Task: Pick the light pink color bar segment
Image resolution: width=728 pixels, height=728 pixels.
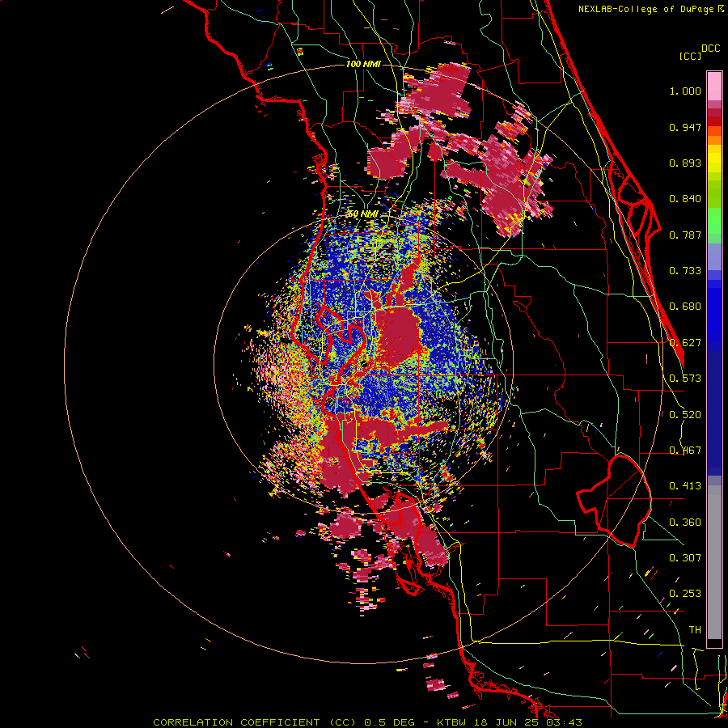Action: (x=714, y=87)
